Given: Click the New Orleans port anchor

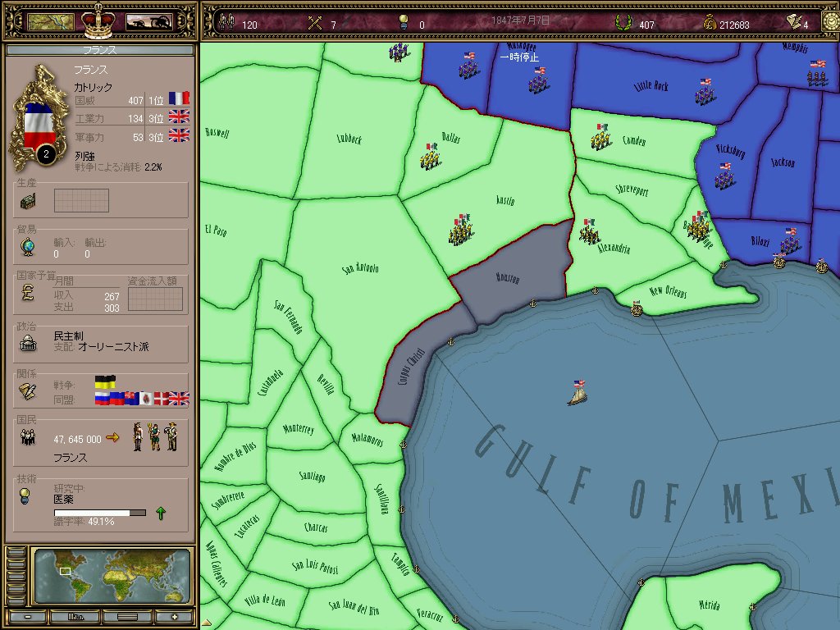Looking at the screenshot, I should click(x=637, y=308).
